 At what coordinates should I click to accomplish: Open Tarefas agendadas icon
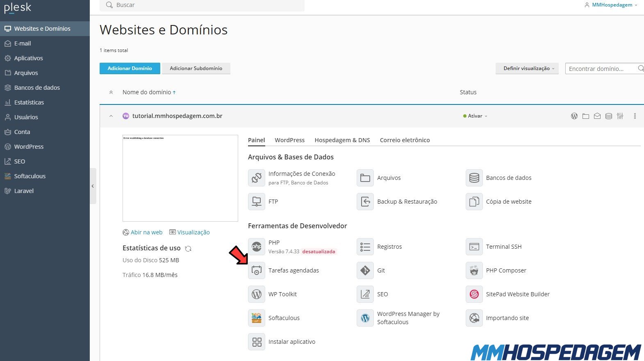click(257, 270)
